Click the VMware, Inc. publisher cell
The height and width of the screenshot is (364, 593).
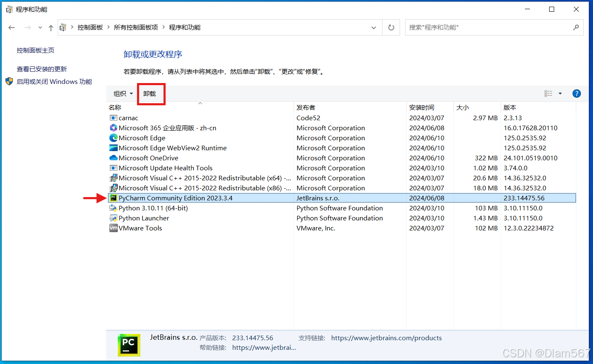(316, 228)
